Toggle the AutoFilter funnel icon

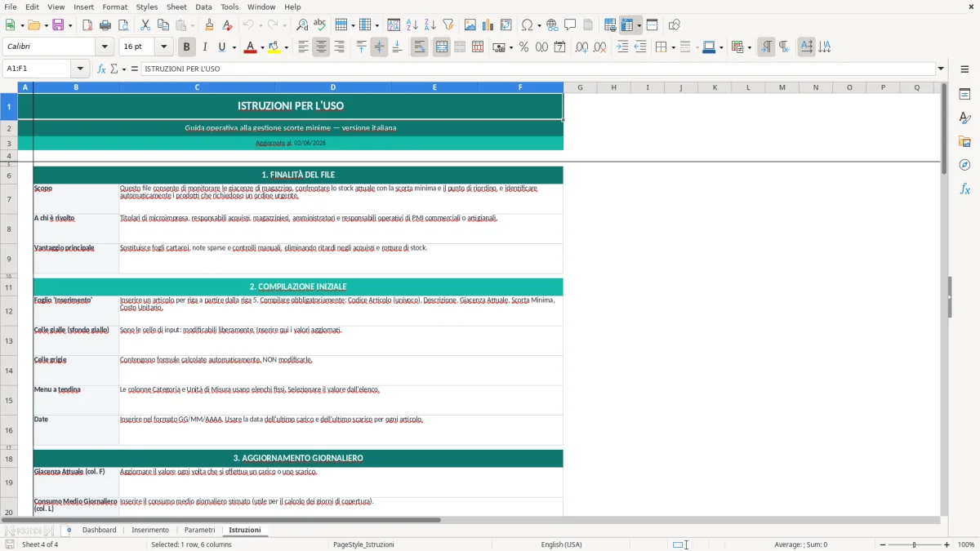click(x=448, y=25)
